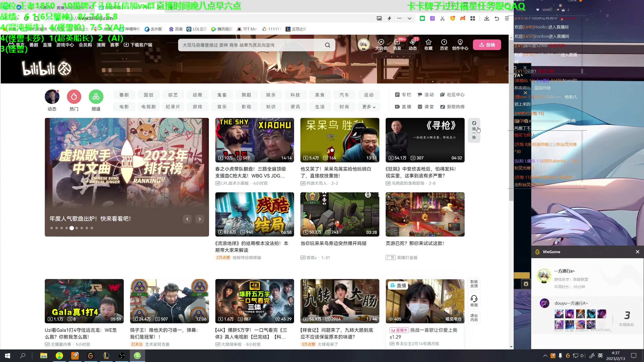644x362 pixels.
Task: Open 消息 messages icon with 99+ badge
Action: tap(397, 45)
